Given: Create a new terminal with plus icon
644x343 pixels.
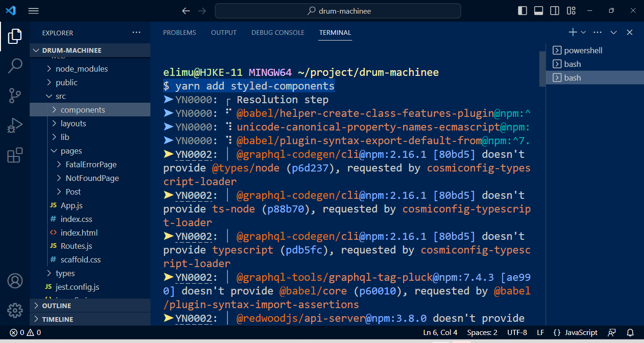Looking at the screenshot, I should pos(572,32).
